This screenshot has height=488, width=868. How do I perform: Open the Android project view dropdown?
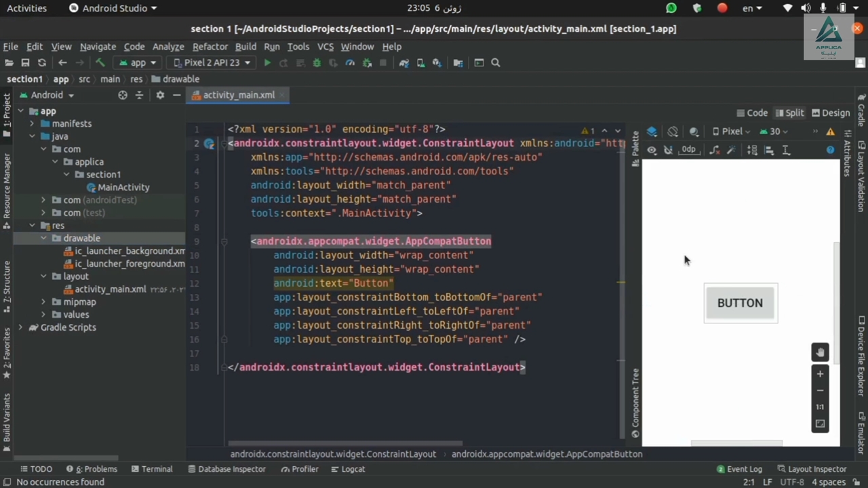coord(47,95)
